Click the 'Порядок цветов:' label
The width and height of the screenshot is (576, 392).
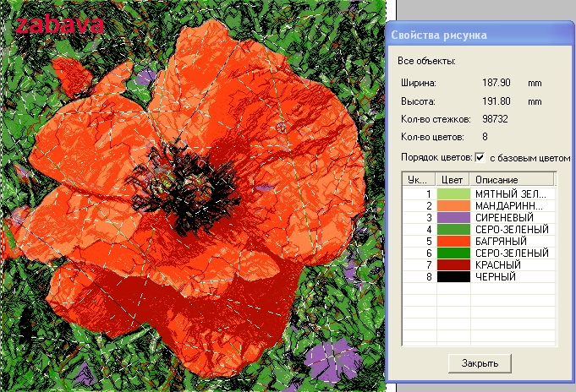pos(436,157)
